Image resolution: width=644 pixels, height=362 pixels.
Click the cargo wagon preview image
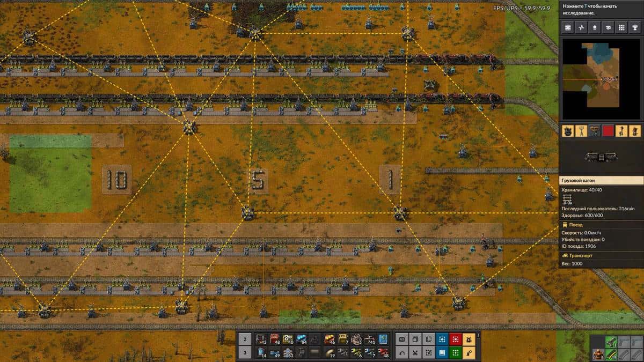pos(601,157)
